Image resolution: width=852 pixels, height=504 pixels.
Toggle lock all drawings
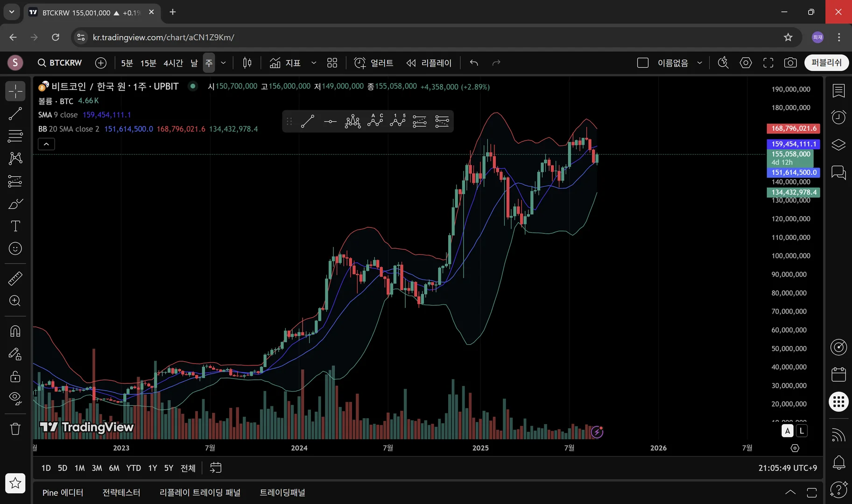[x=15, y=377]
